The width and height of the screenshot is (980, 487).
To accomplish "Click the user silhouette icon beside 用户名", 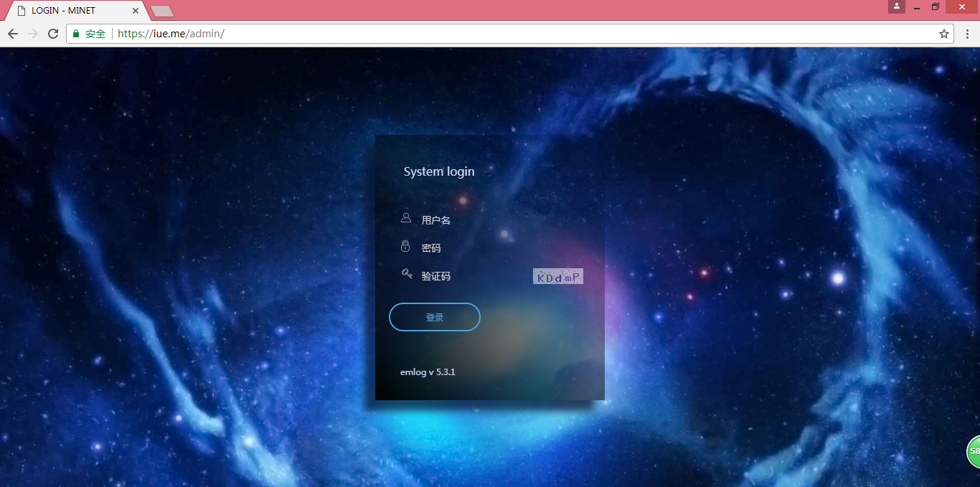I will point(406,218).
